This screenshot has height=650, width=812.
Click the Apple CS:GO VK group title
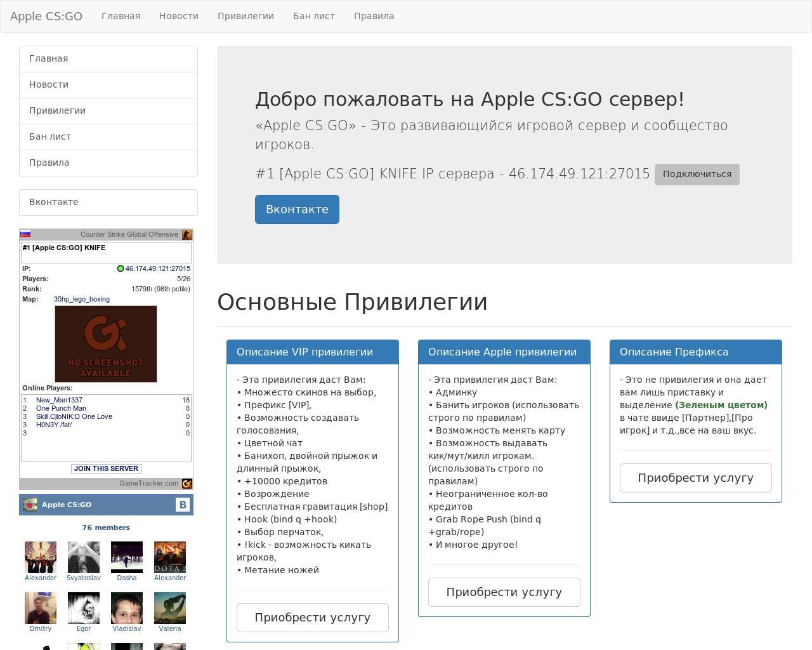(67, 505)
